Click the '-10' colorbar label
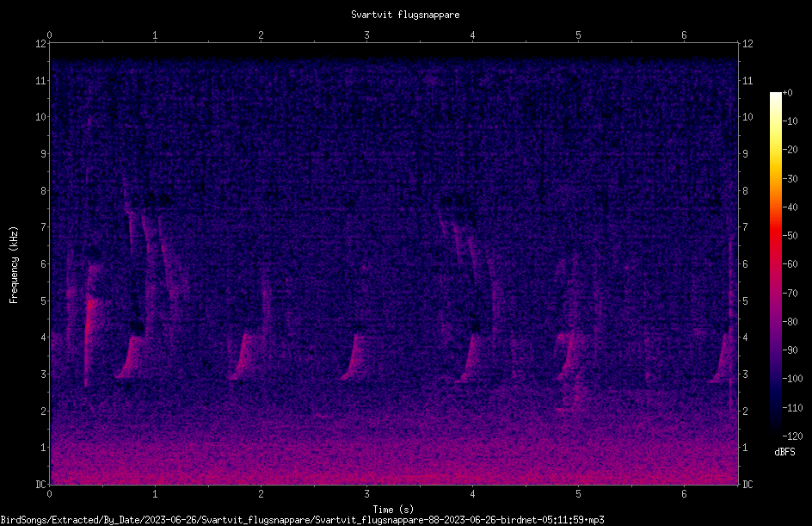Image resolution: width=812 pixels, height=526 pixels. point(790,121)
